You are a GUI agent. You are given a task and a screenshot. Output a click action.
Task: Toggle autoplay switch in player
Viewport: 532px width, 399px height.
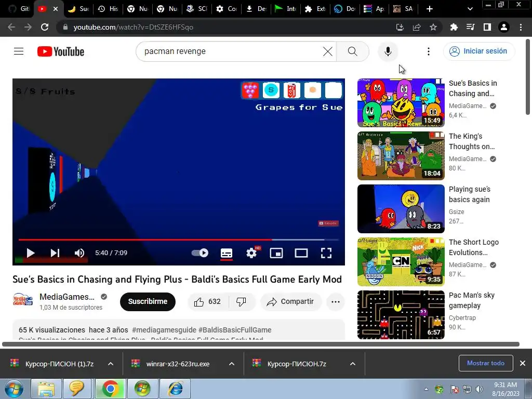pyautogui.click(x=200, y=253)
